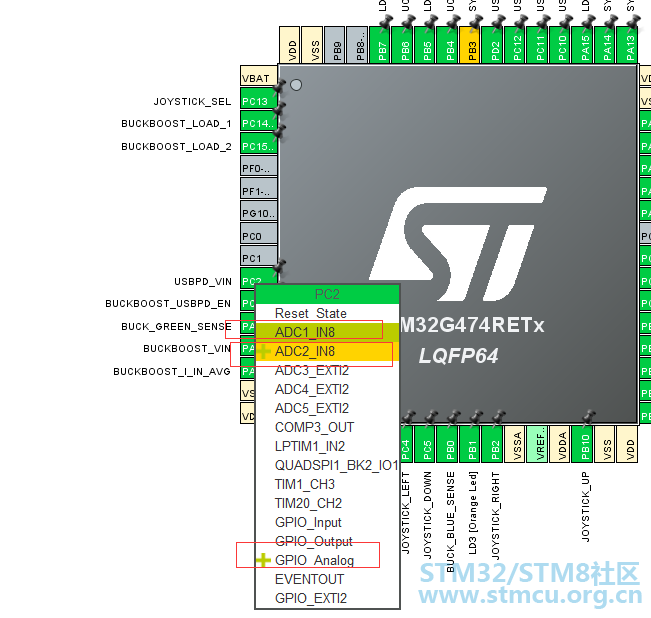The image size is (651, 618).
Task: Select LPTIM1_IN2 function
Action: point(327,446)
